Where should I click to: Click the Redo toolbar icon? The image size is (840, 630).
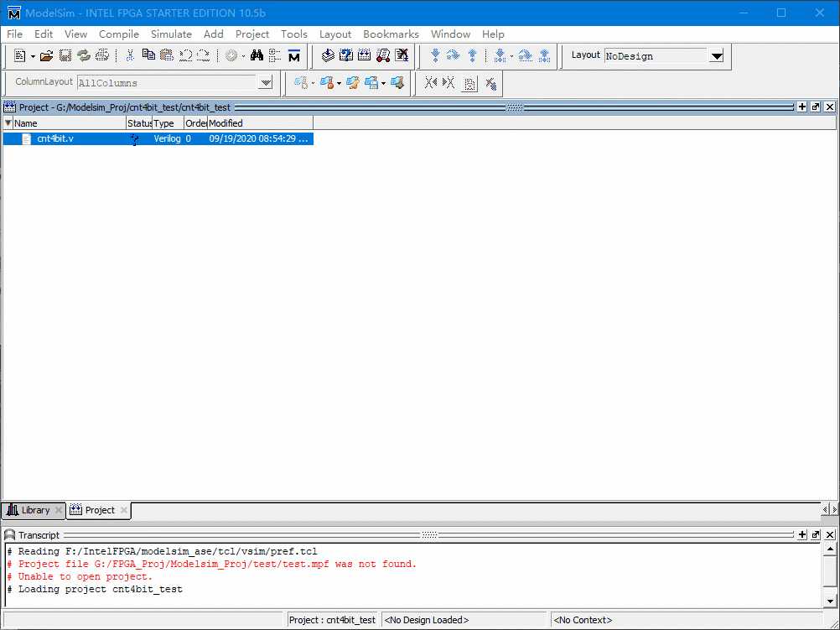(x=203, y=55)
